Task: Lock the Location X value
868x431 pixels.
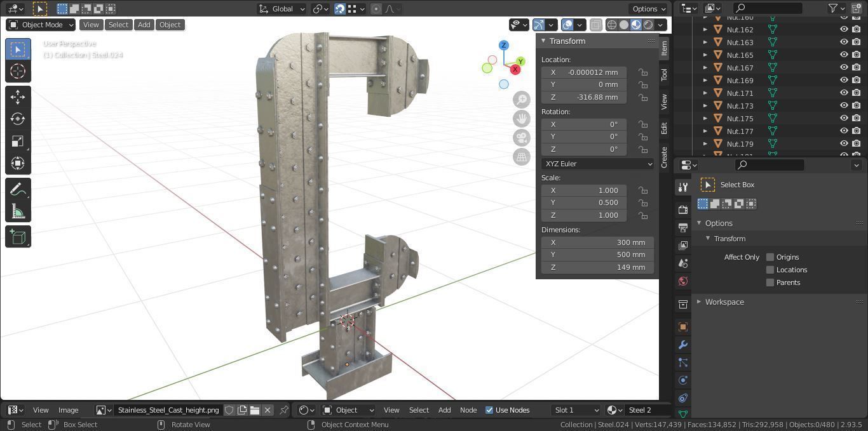Action: (x=643, y=72)
